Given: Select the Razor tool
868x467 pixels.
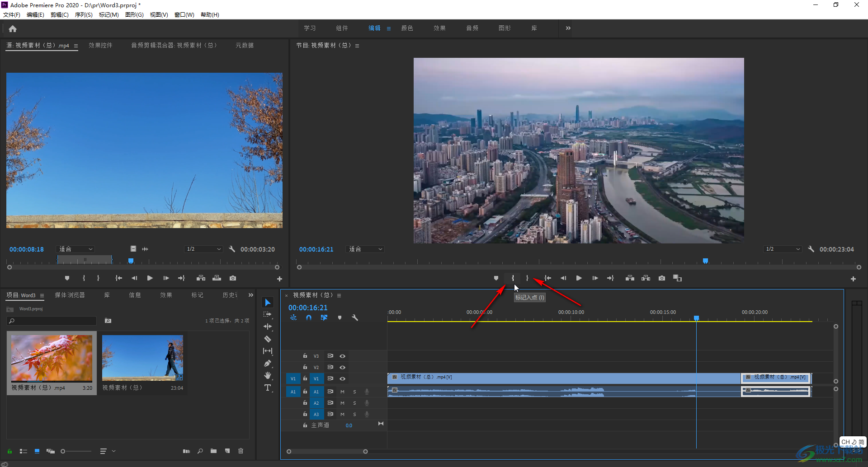Looking at the screenshot, I should pos(268,339).
